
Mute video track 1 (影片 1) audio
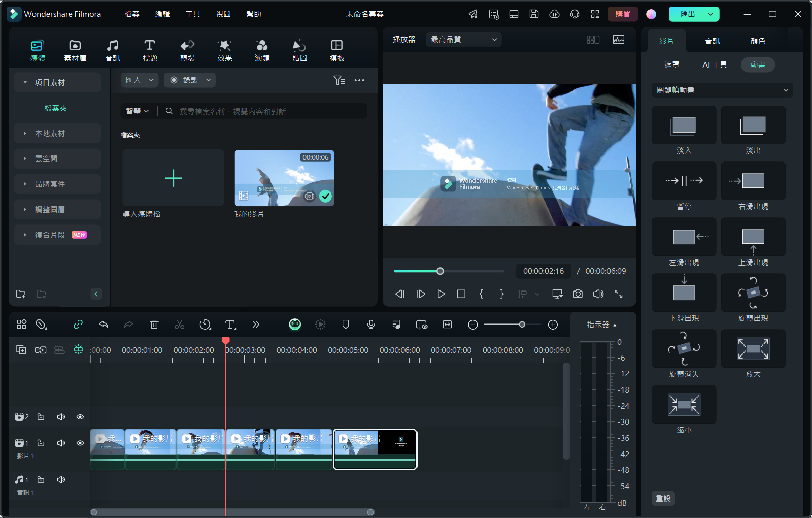pyautogui.click(x=61, y=443)
